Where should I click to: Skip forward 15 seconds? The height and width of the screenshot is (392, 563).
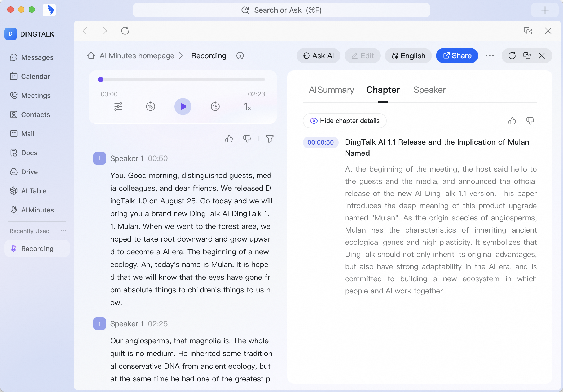(x=215, y=106)
